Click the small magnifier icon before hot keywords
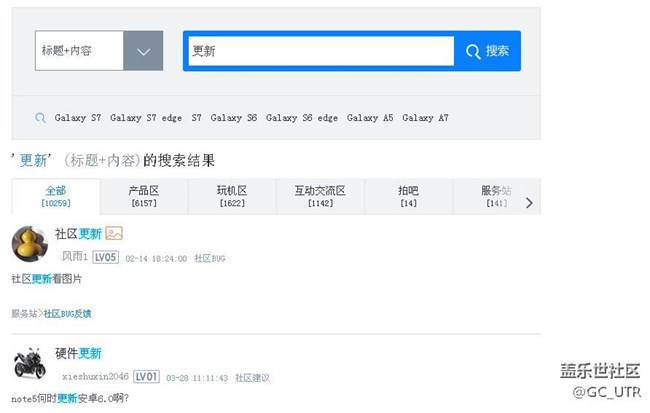 40,118
